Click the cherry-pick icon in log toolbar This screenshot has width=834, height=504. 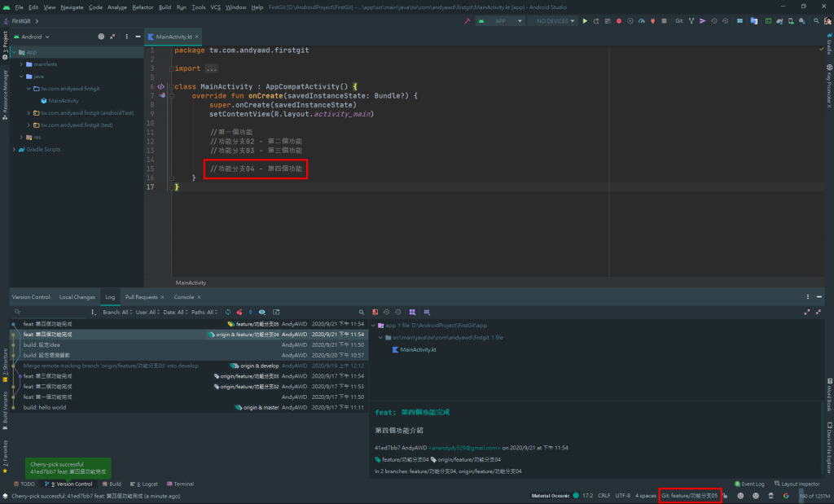pyautogui.click(x=239, y=312)
